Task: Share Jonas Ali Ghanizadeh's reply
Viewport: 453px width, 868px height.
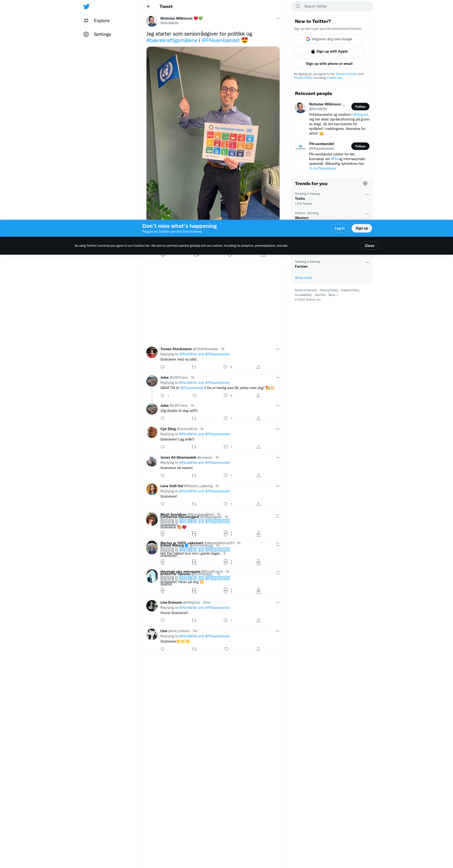Action: coord(258,475)
